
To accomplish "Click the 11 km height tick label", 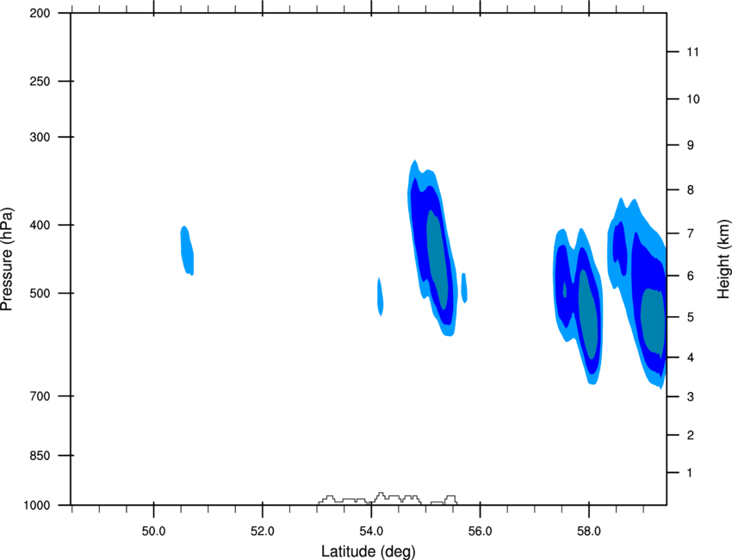I will (691, 53).
